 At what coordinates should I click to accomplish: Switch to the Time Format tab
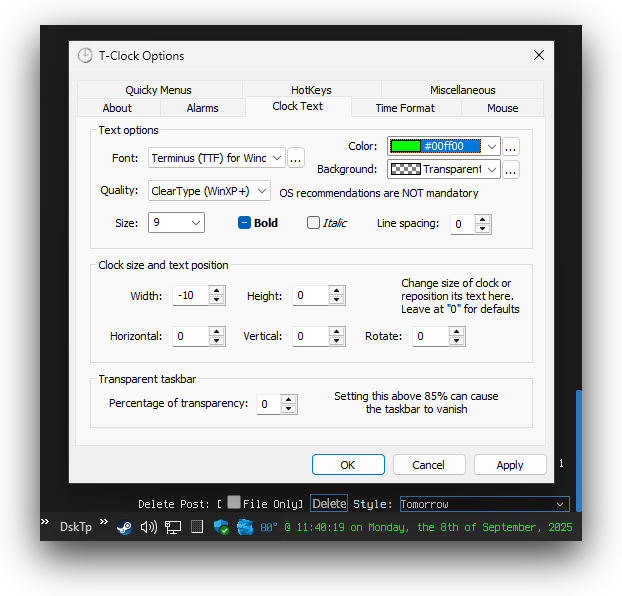coord(405,108)
